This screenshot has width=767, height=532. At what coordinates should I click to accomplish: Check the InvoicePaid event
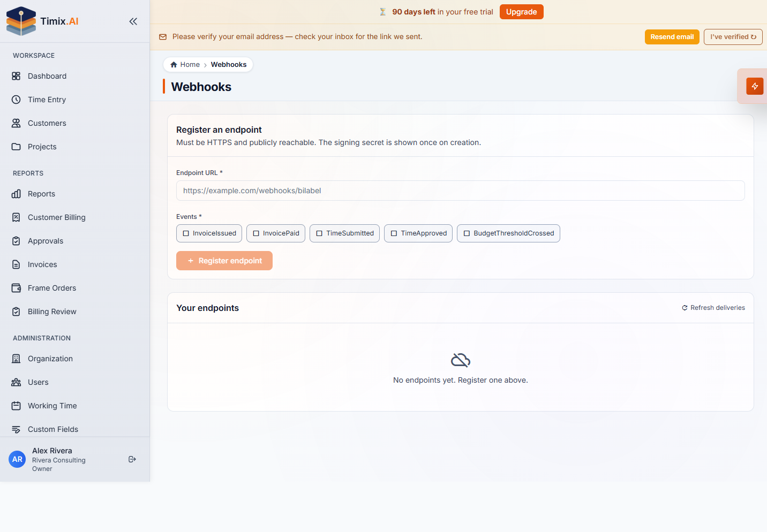point(256,233)
